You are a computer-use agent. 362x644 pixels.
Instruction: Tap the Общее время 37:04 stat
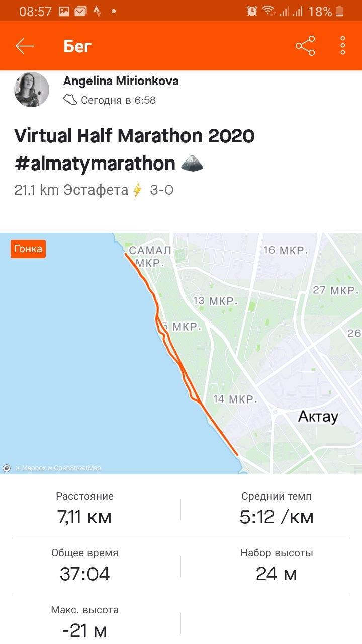point(84,565)
